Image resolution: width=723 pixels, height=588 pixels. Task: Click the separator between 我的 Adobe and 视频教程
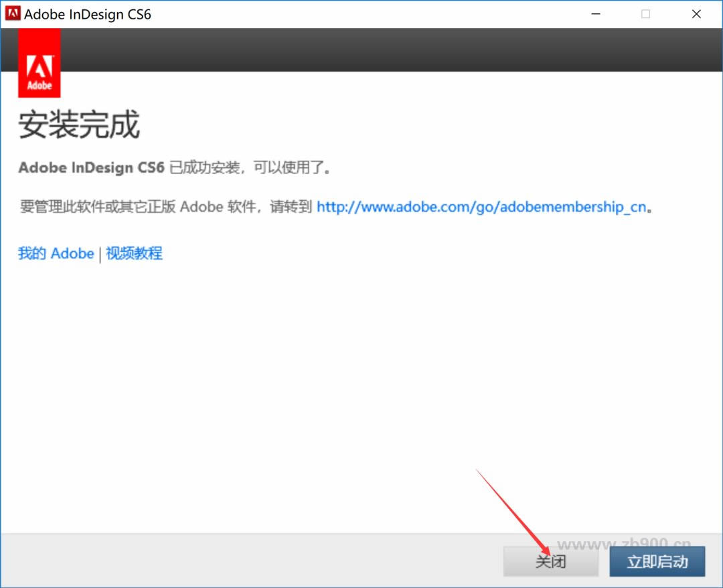tap(100, 254)
